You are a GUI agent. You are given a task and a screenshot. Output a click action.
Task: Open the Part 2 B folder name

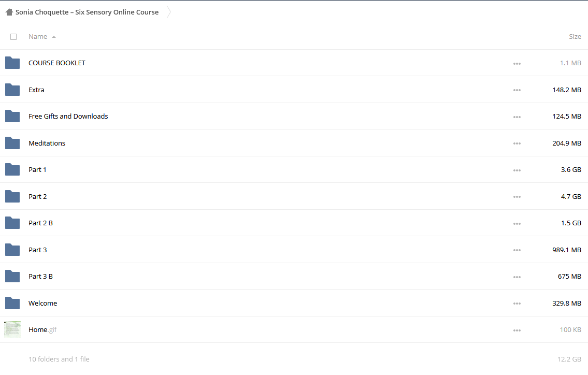[x=40, y=223]
